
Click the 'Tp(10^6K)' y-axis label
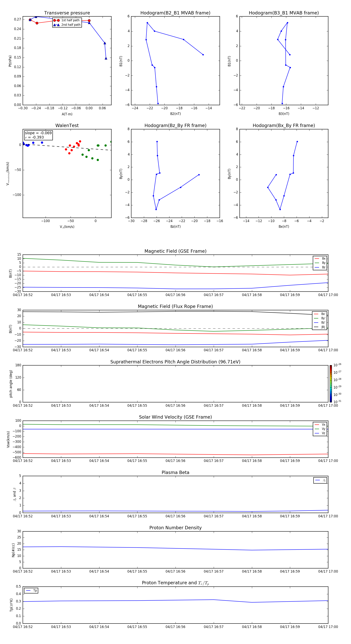[11, 605]
